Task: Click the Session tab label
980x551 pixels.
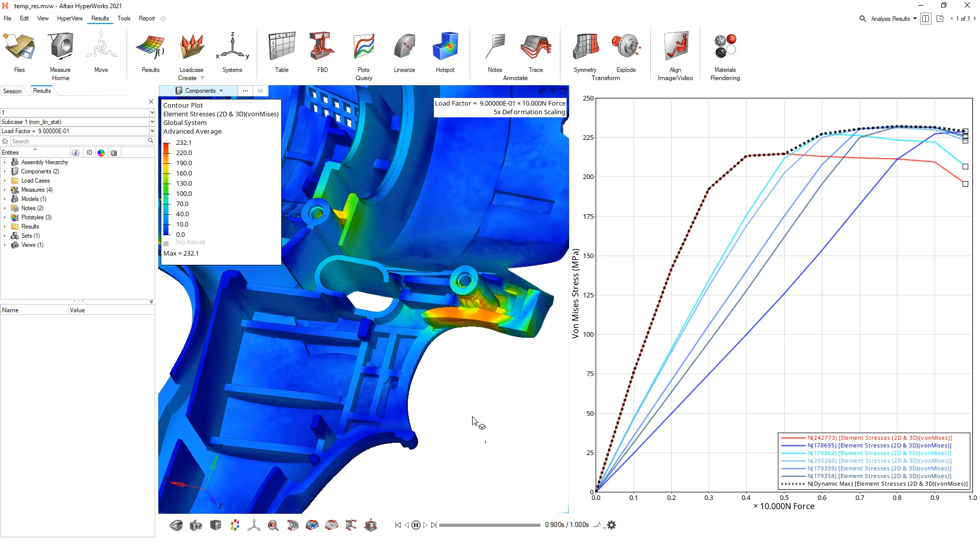Action: 12,91
